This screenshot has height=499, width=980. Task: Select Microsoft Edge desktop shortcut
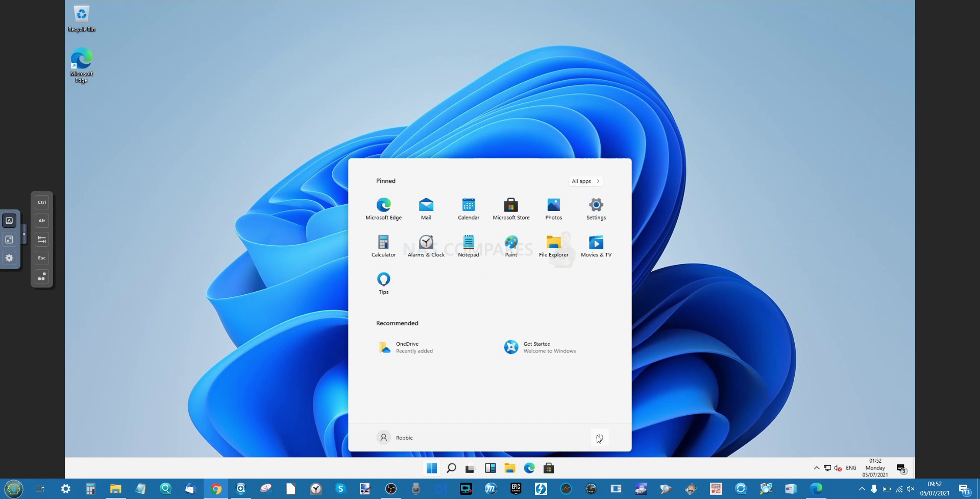(x=82, y=65)
